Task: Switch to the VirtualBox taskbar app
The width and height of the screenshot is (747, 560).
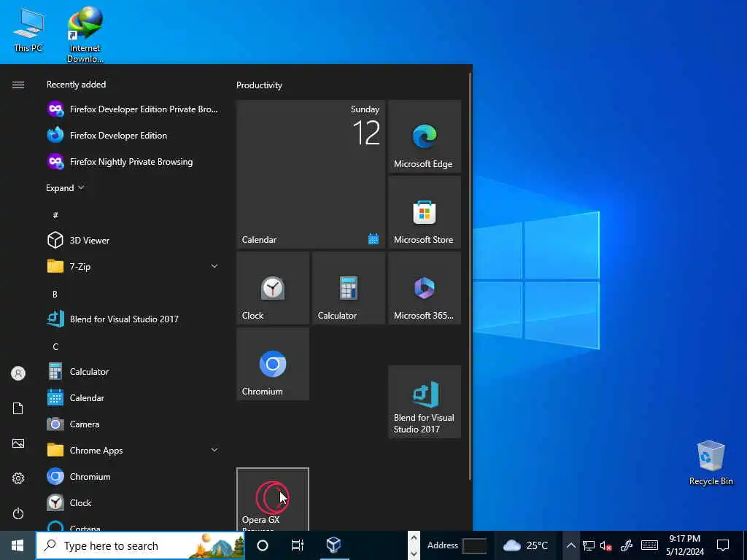Action: [x=334, y=545]
